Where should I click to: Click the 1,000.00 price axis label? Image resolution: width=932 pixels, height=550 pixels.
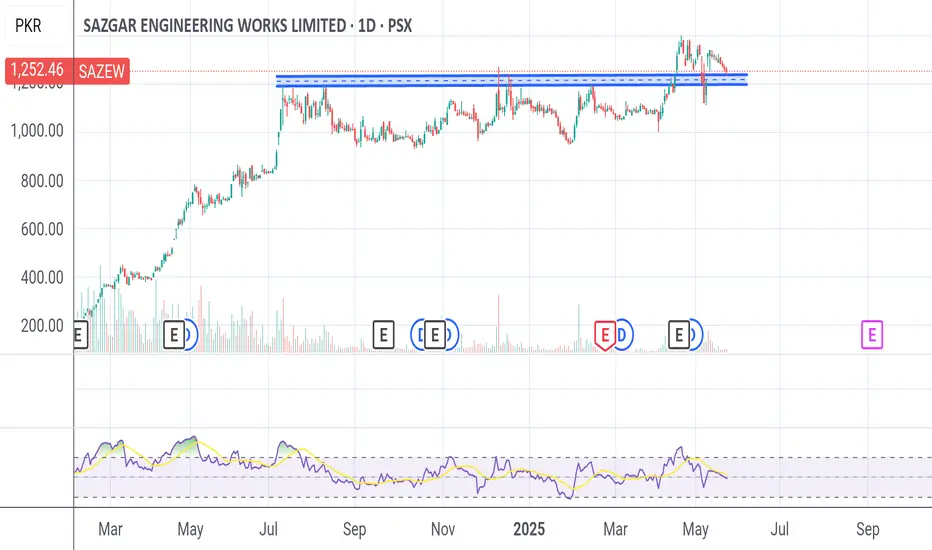tap(37, 131)
